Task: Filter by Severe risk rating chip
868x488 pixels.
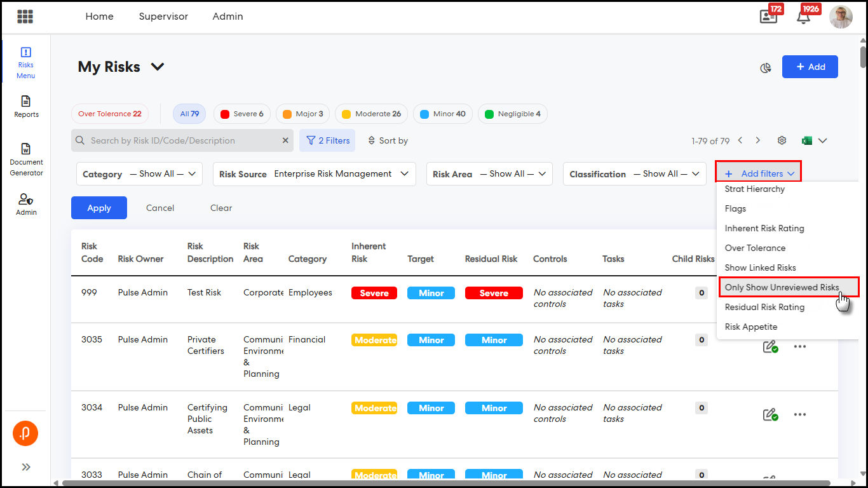Action: coord(242,114)
